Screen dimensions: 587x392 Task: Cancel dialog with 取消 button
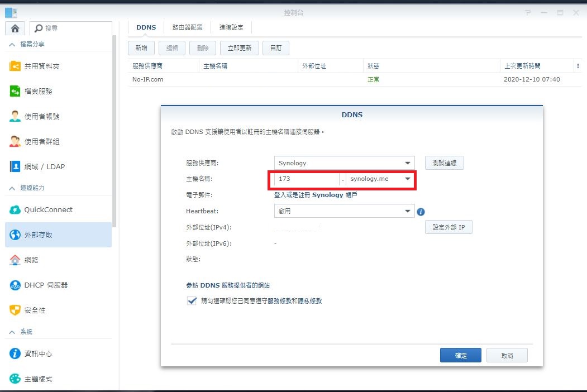coord(507,355)
